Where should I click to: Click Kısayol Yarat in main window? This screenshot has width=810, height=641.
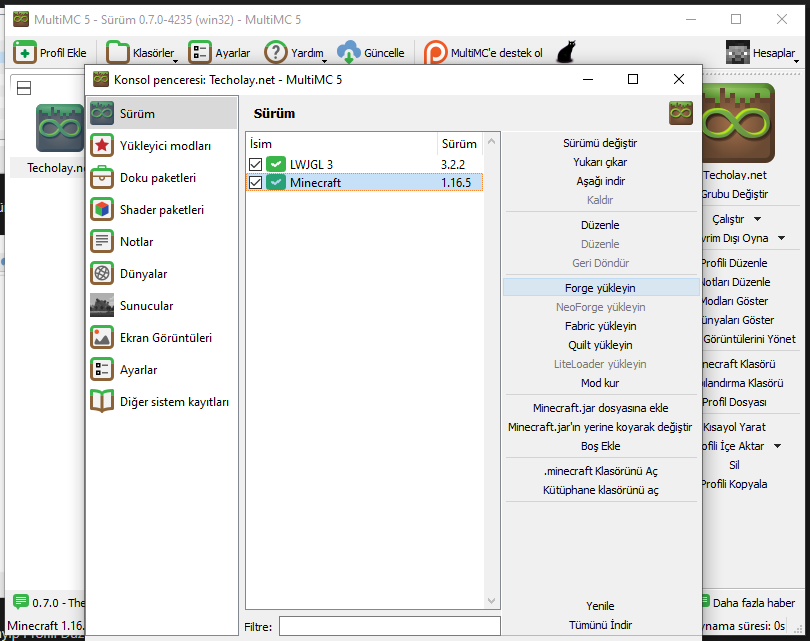[x=735, y=427]
